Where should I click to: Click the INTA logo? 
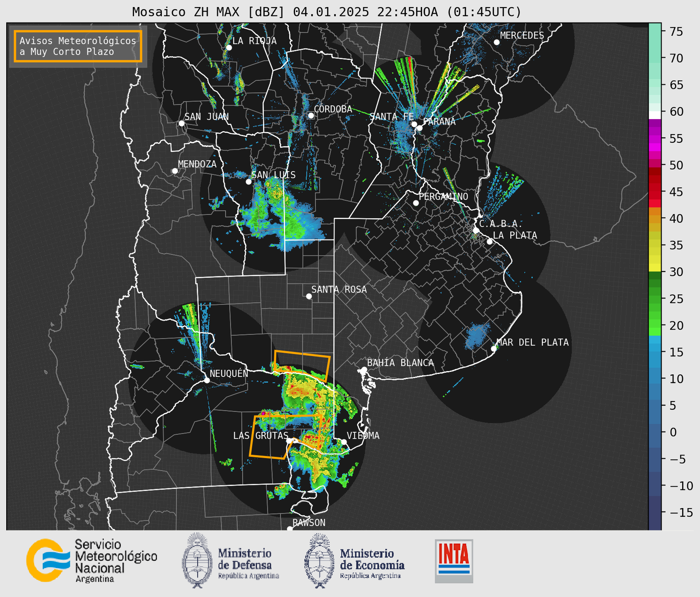pyautogui.click(x=454, y=561)
